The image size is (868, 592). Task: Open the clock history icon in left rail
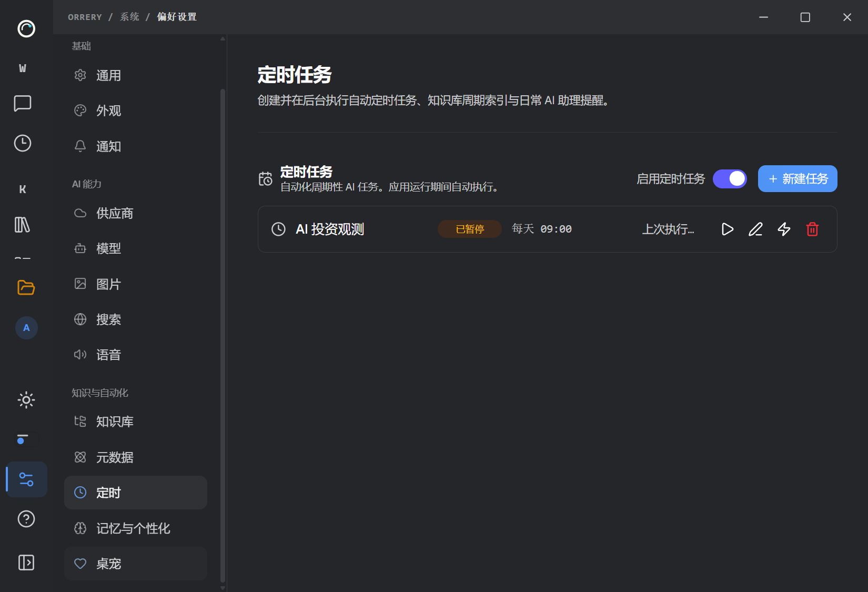[23, 143]
